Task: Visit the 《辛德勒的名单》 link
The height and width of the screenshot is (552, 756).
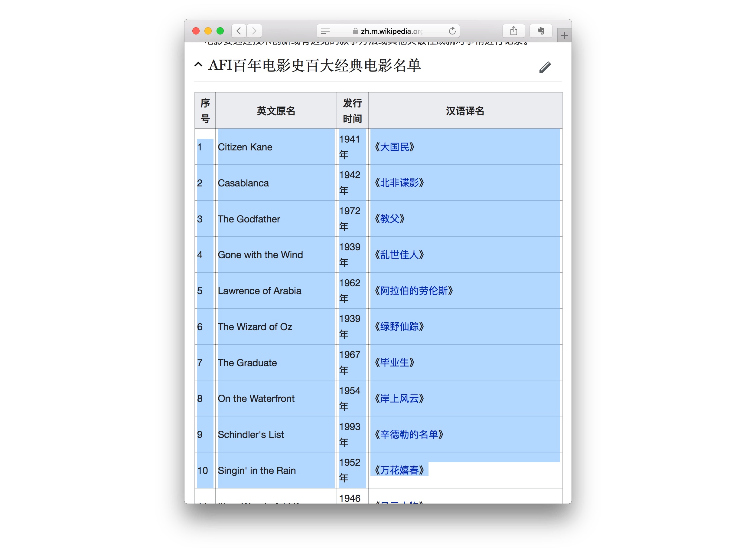Action: 409,434
